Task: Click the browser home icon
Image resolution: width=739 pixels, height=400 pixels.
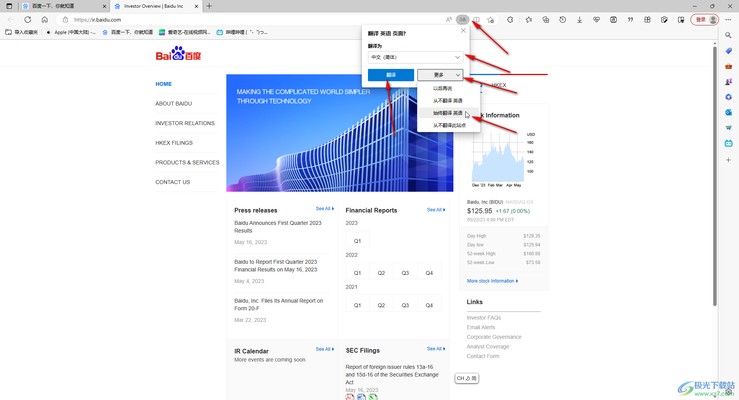Action: (44, 19)
